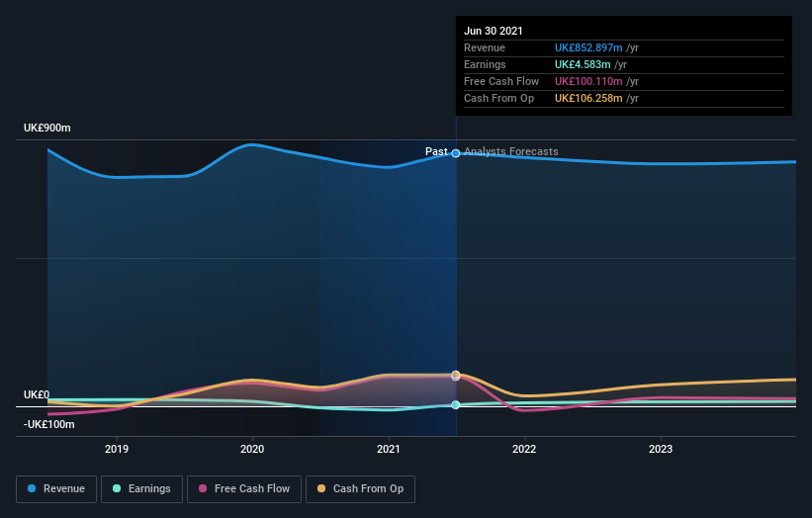Click the 2021 x-axis label
Image resolution: width=812 pixels, height=518 pixels.
[x=389, y=449]
